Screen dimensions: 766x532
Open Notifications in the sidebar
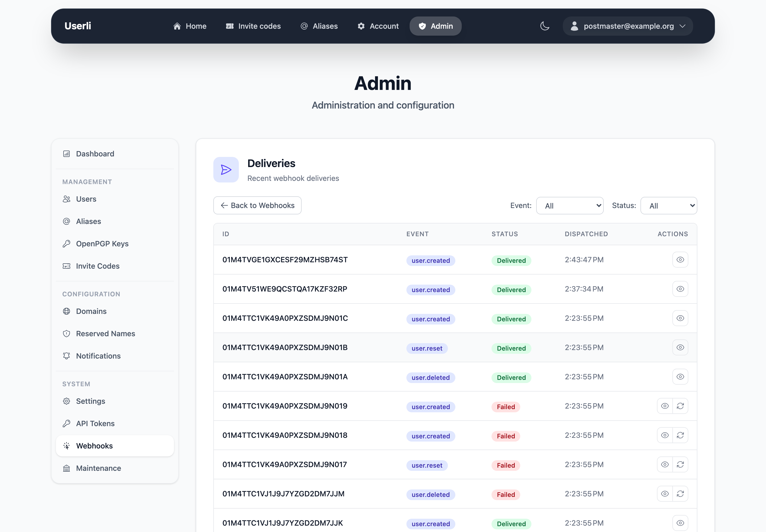point(115,356)
